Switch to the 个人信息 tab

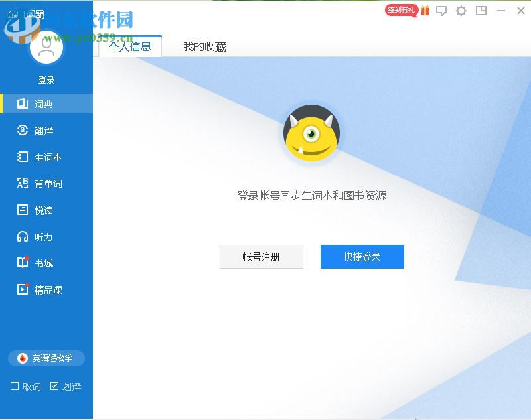[x=130, y=46]
